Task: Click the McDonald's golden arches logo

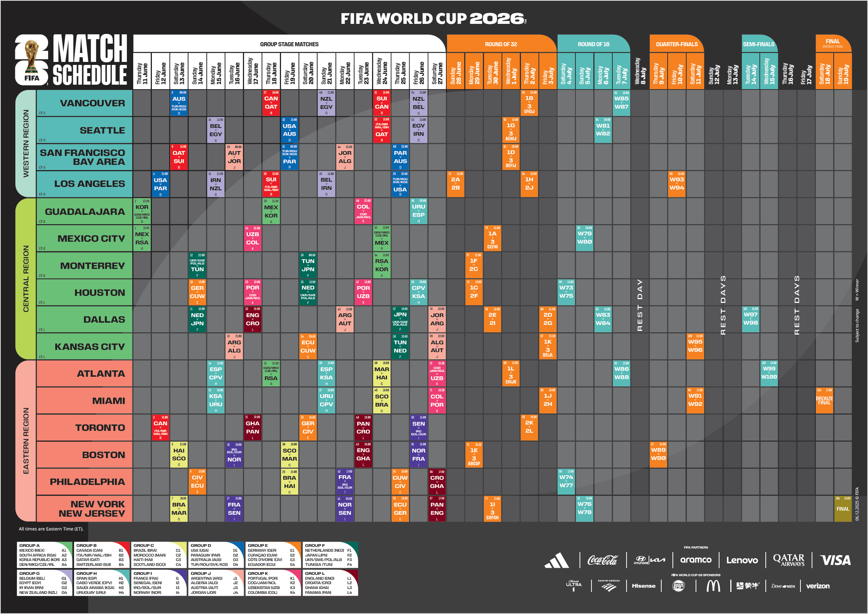Action: click(713, 586)
